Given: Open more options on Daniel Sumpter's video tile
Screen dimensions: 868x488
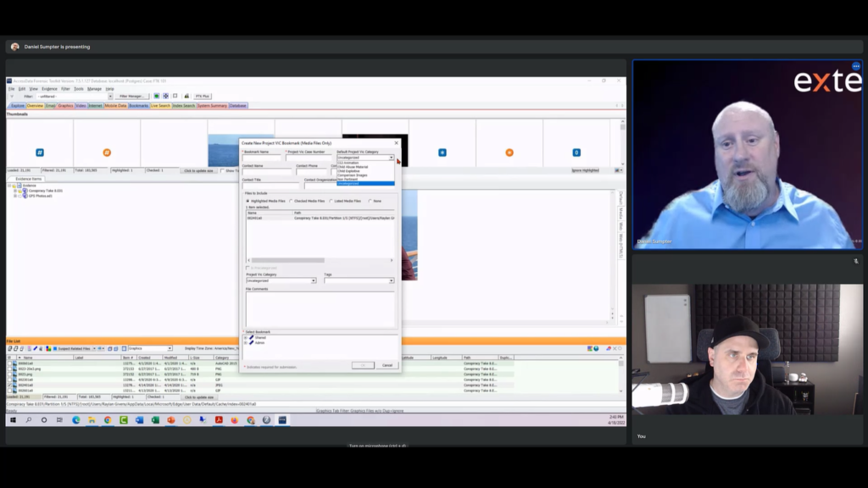Looking at the screenshot, I should tap(856, 66).
